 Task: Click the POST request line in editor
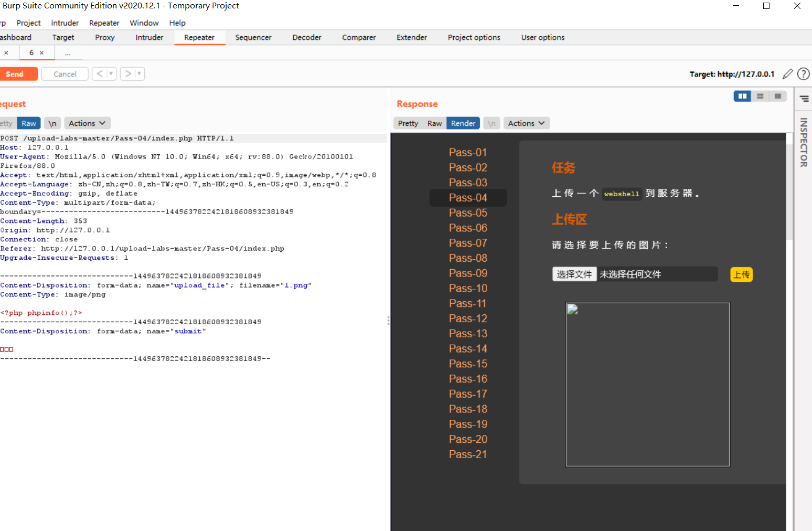[x=193, y=139]
